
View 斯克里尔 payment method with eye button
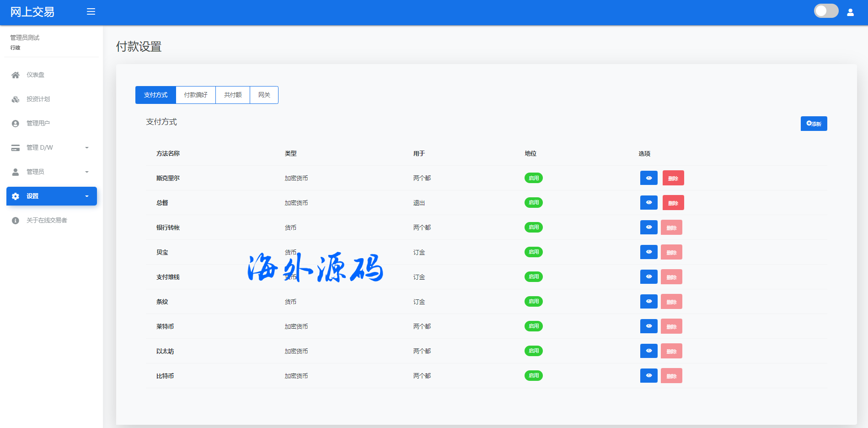point(648,178)
